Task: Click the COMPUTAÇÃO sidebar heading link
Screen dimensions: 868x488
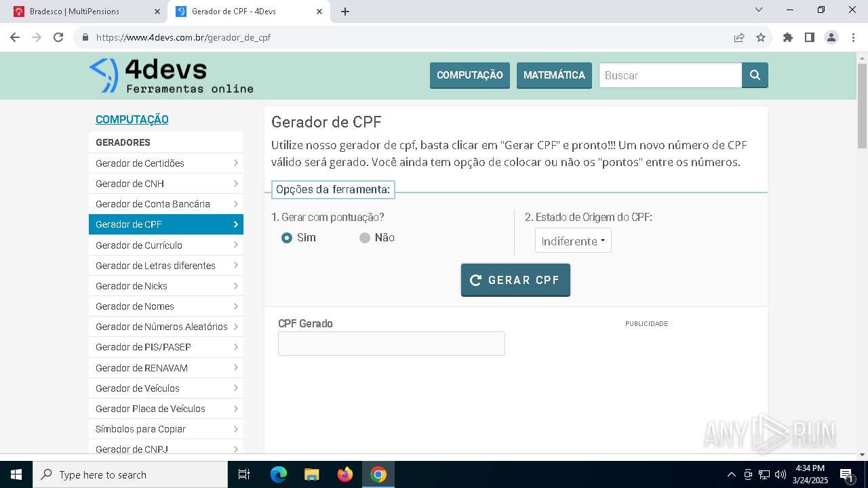Action: [132, 119]
